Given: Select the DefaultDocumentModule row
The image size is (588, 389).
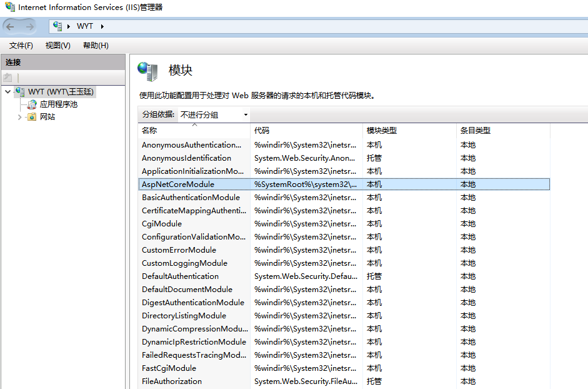Looking at the screenshot, I should 344,290.
